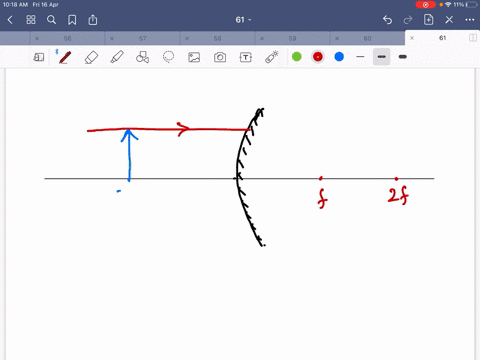This screenshot has height=360, width=480.
Task: Expand the 61 document title dropdown
Action: 243,20
